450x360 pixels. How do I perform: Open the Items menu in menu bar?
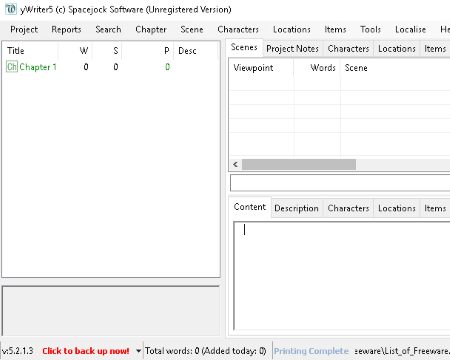[x=335, y=30]
